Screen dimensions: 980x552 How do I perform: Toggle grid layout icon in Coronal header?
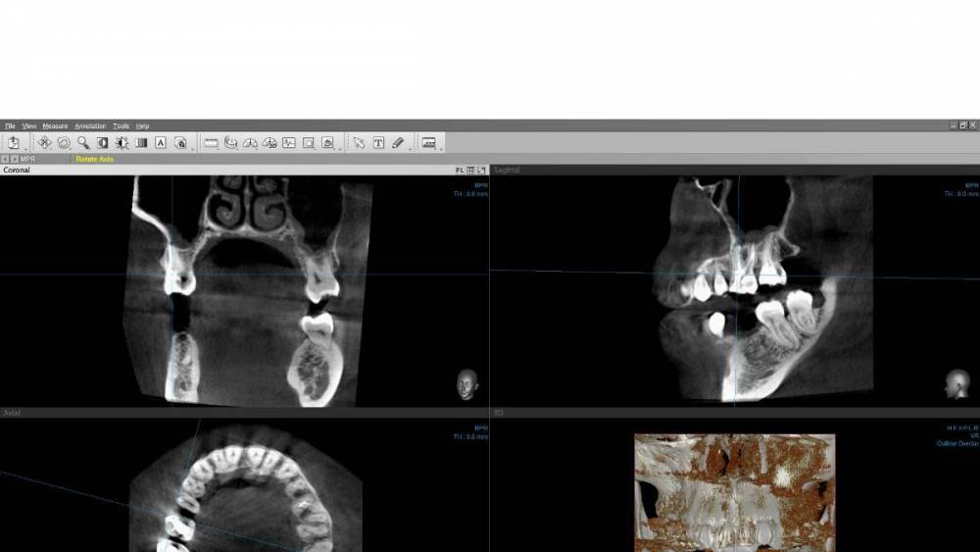[470, 171]
